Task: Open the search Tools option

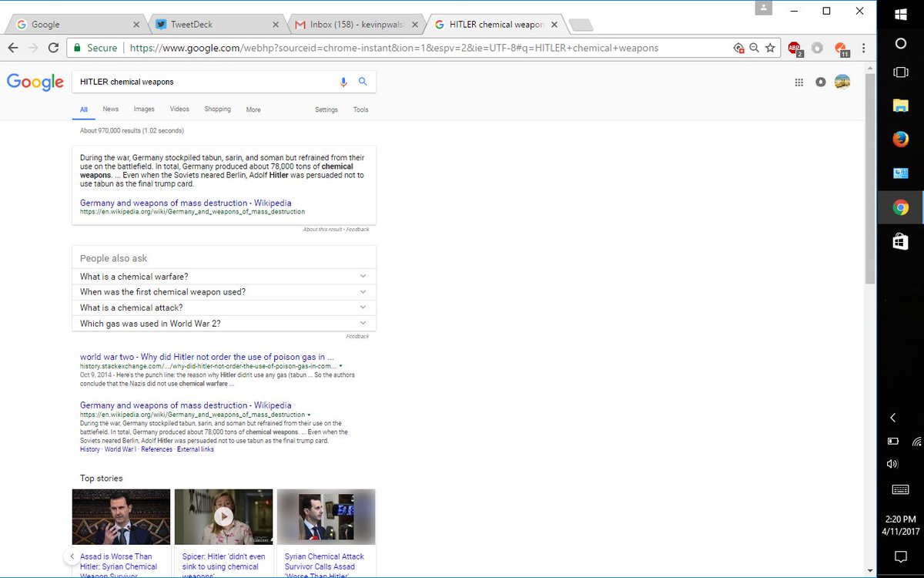Action: [x=360, y=110]
